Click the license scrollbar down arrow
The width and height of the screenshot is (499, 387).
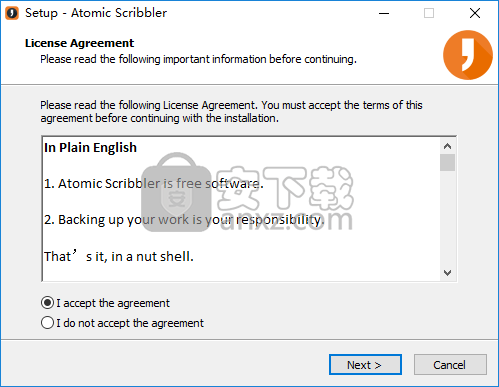tap(447, 273)
